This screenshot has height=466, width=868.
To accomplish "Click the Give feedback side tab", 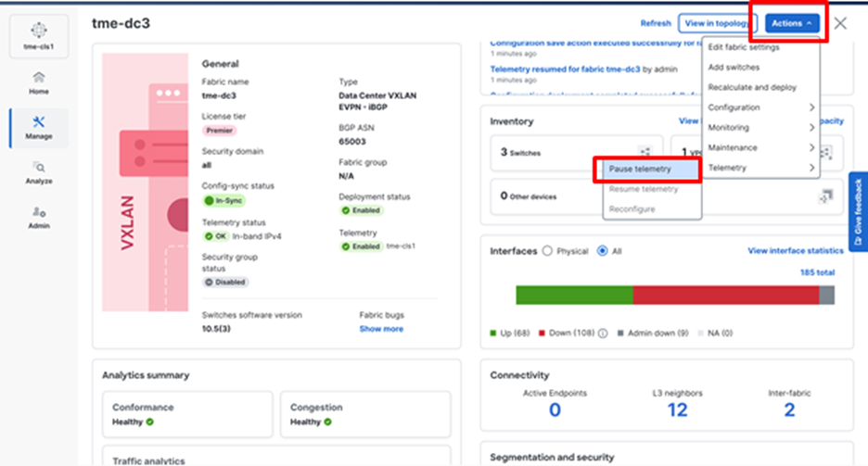I will (858, 212).
